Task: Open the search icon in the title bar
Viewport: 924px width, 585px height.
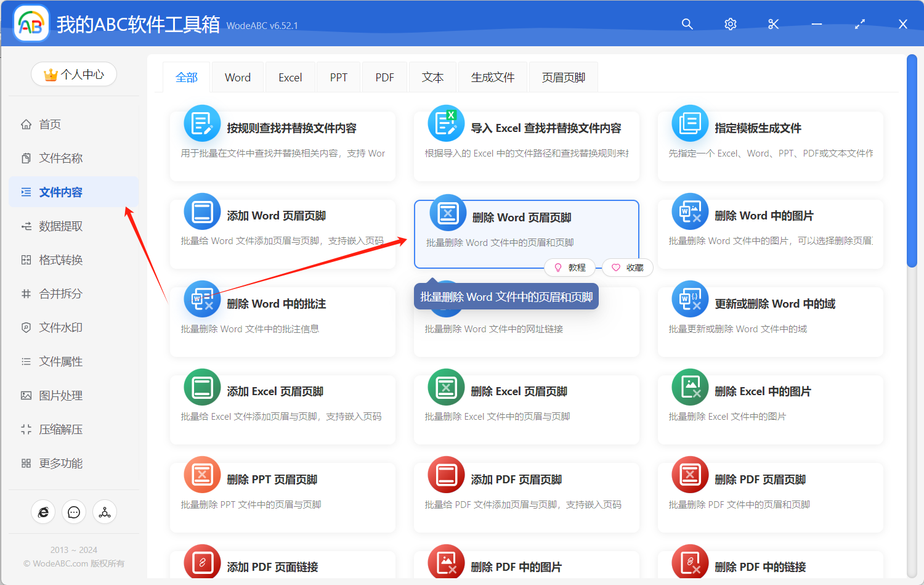Action: pyautogui.click(x=687, y=24)
